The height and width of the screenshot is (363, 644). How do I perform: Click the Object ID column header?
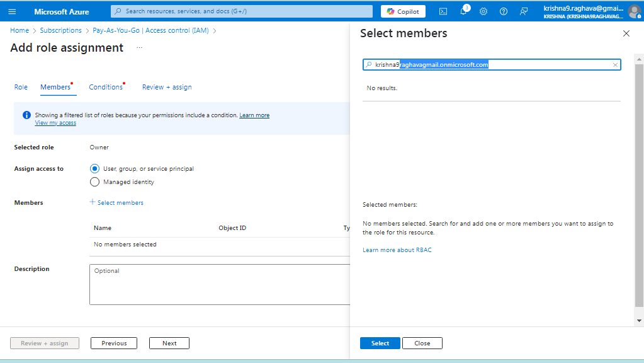click(232, 228)
